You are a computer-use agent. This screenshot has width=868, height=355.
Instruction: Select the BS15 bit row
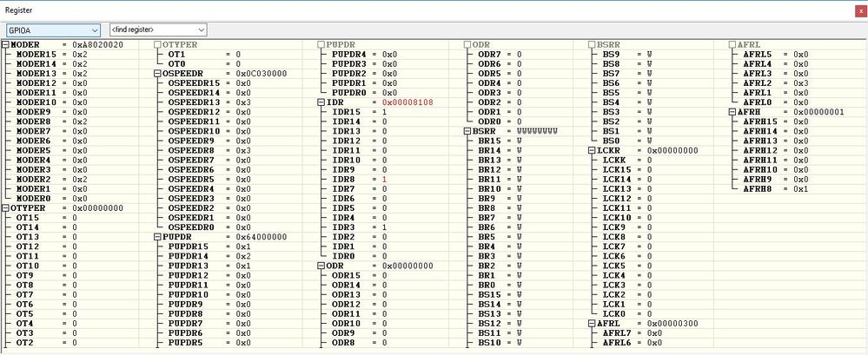500,295
